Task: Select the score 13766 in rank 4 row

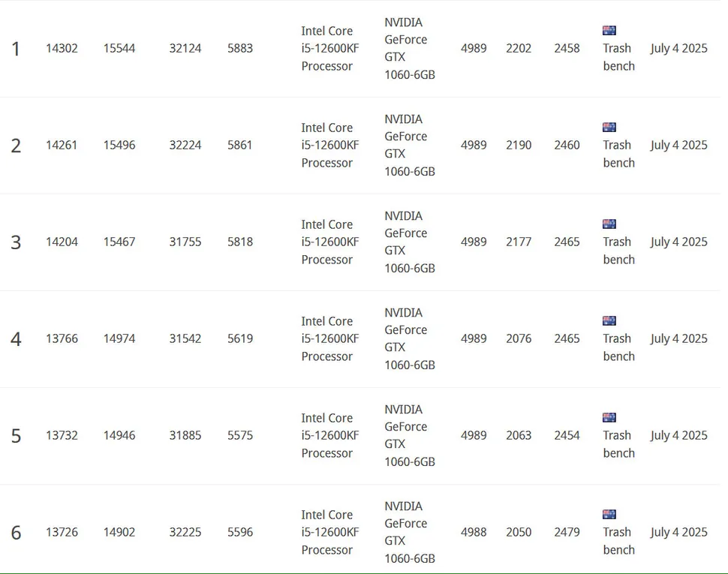Action: [62, 339]
